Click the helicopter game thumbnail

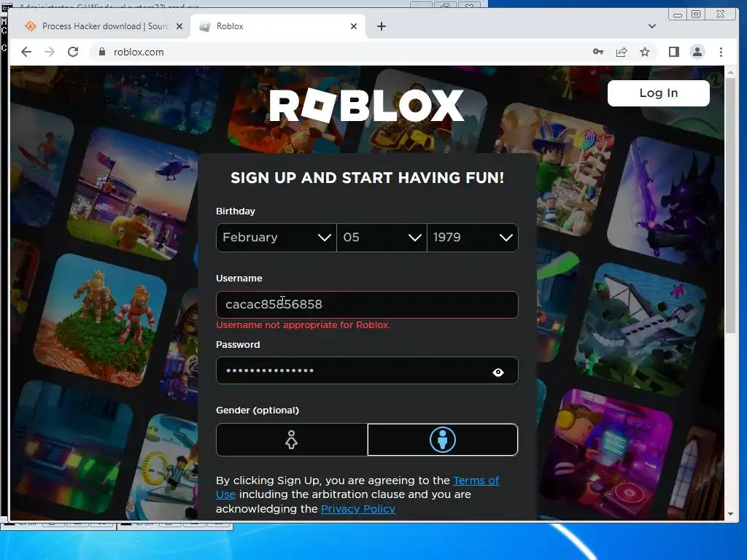[134, 194]
